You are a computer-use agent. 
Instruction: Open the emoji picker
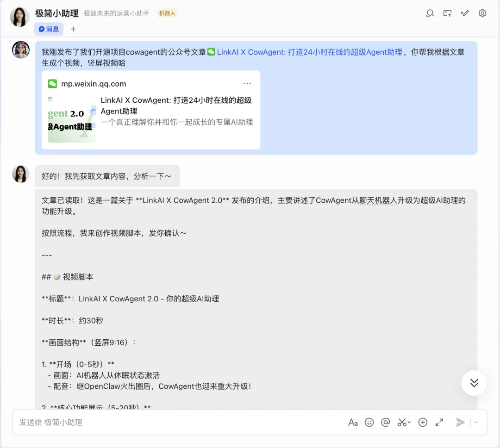pos(369,422)
